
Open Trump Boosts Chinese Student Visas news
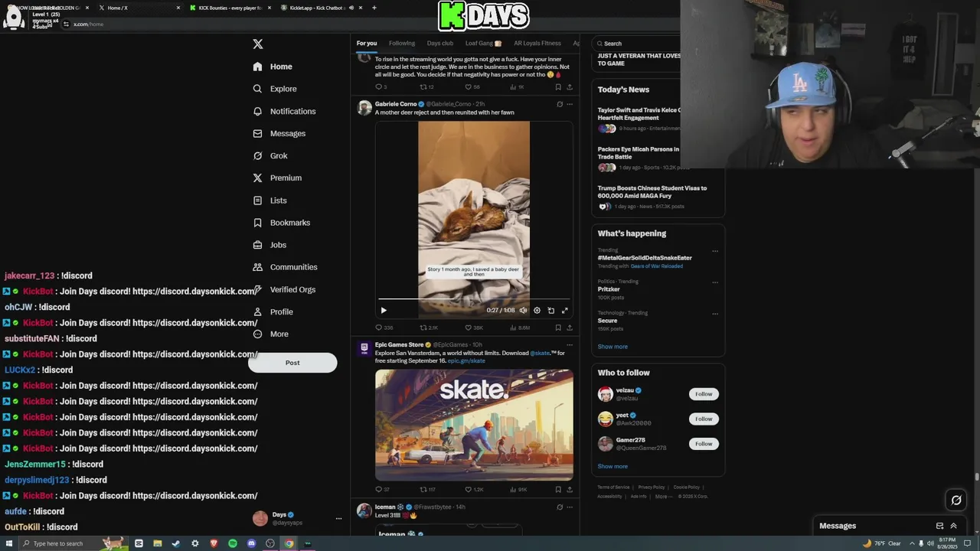652,191
